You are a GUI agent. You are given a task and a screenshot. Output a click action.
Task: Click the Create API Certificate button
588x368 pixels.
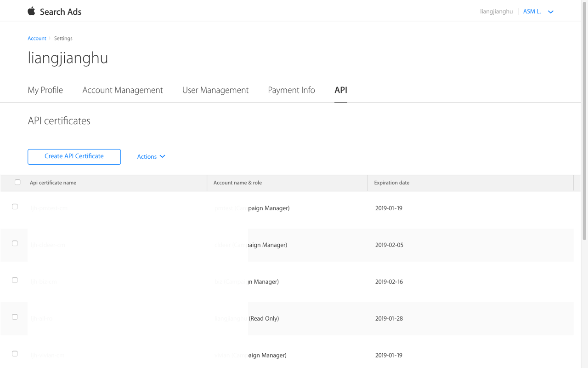pos(74,156)
